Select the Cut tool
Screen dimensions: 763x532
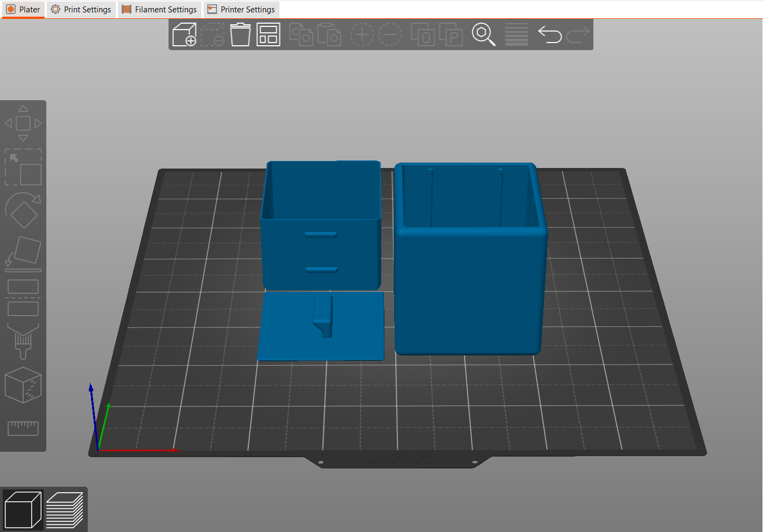[x=23, y=298]
